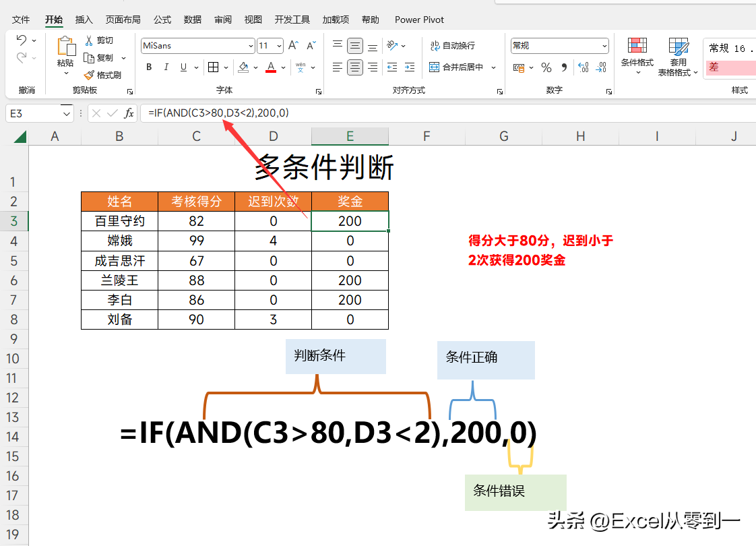Toggle top vertical alignment
This screenshot has width=756, height=546.
point(338,45)
